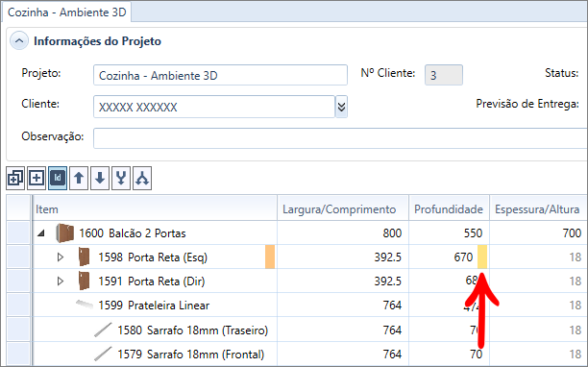The width and height of the screenshot is (588, 367).
Task: Click the split items branch icon
Action: click(142, 178)
